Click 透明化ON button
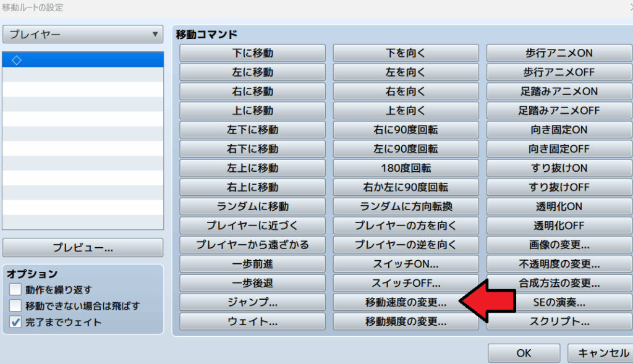The height and width of the screenshot is (364, 633). click(559, 206)
